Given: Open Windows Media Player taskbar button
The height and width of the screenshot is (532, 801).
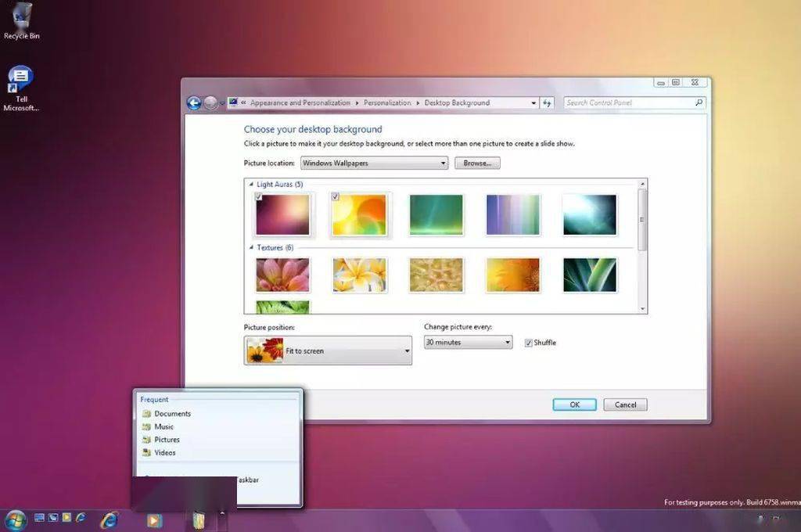Looking at the screenshot, I should 154,520.
